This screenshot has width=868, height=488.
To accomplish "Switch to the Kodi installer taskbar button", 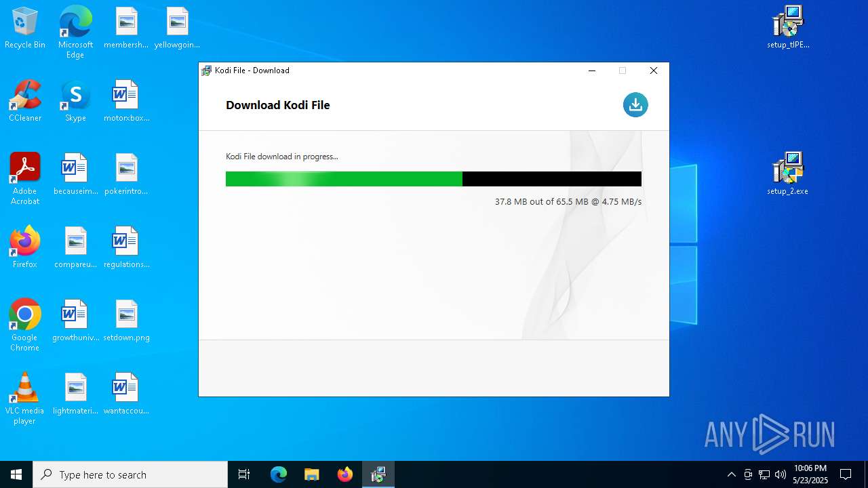I will (x=378, y=474).
